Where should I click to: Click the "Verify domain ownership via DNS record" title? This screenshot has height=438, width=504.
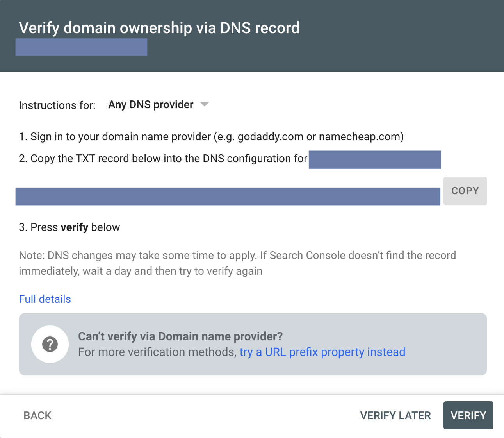pos(159,28)
